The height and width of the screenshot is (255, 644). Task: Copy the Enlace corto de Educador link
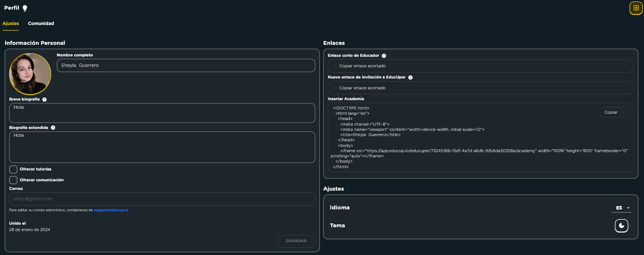[x=480, y=66]
